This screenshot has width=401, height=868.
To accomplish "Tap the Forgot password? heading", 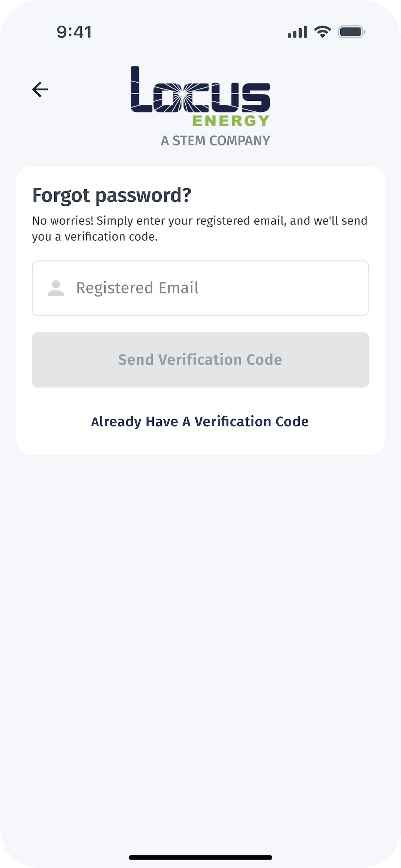I will 111,195.
